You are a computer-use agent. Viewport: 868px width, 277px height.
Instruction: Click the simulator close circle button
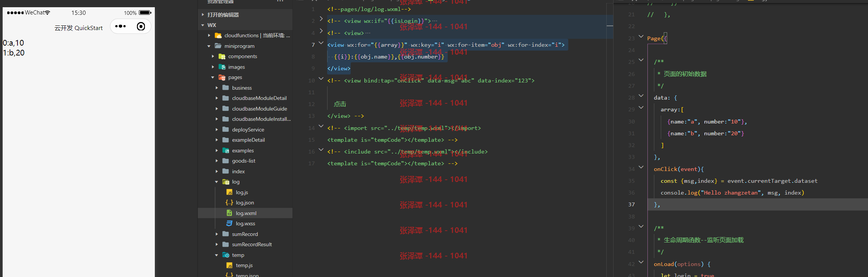(141, 26)
